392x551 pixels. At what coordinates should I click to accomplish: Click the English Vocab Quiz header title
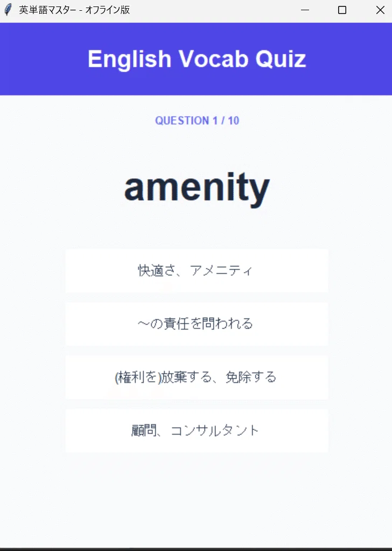tap(197, 59)
